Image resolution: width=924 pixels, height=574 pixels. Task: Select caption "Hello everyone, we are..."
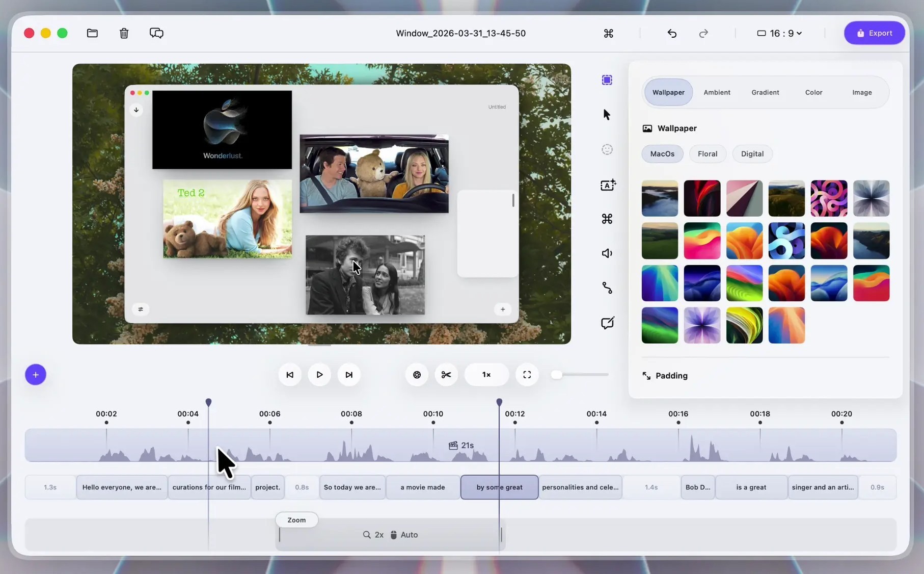coord(122,487)
